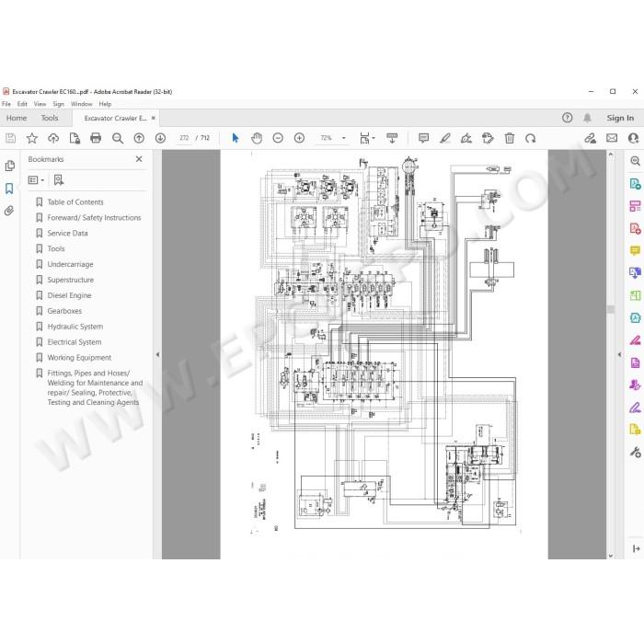Zoom out with minus button

[278, 138]
